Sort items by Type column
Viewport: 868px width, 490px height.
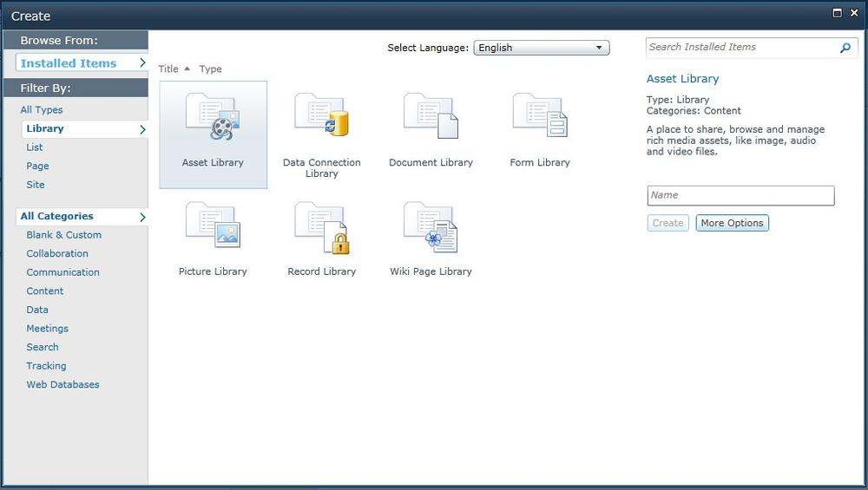click(210, 69)
